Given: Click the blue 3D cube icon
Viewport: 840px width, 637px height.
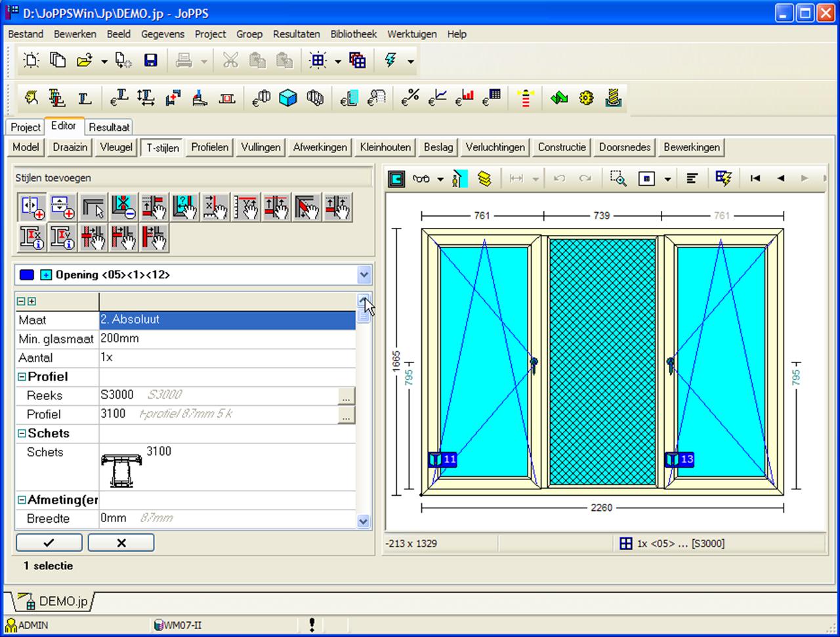Looking at the screenshot, I should pos(287,99).
